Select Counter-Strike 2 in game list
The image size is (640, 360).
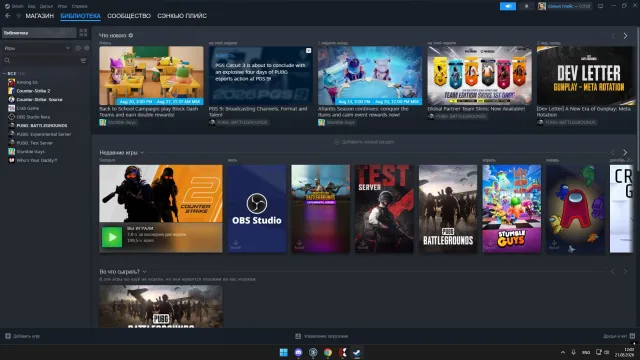(33, 91)
